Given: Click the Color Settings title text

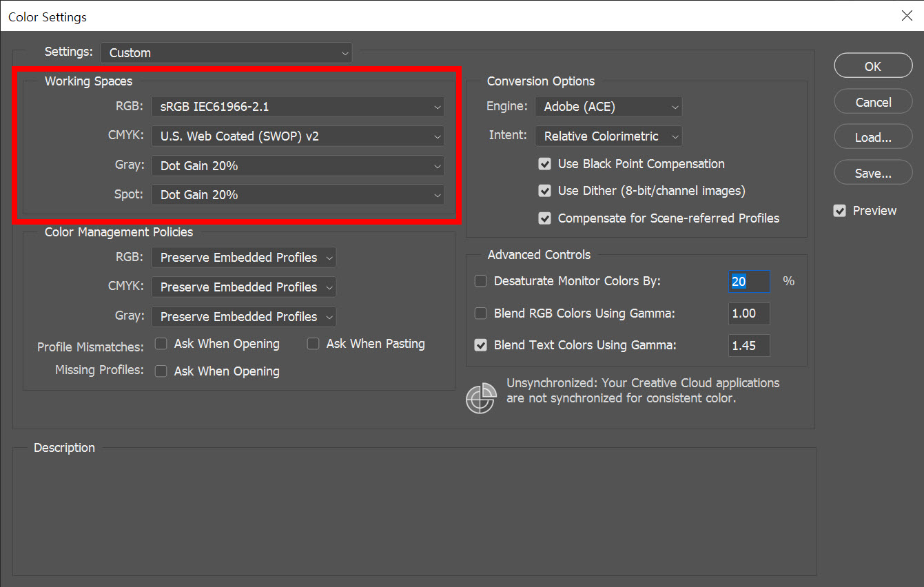Looking at the screenshot, I should point(48,17).
